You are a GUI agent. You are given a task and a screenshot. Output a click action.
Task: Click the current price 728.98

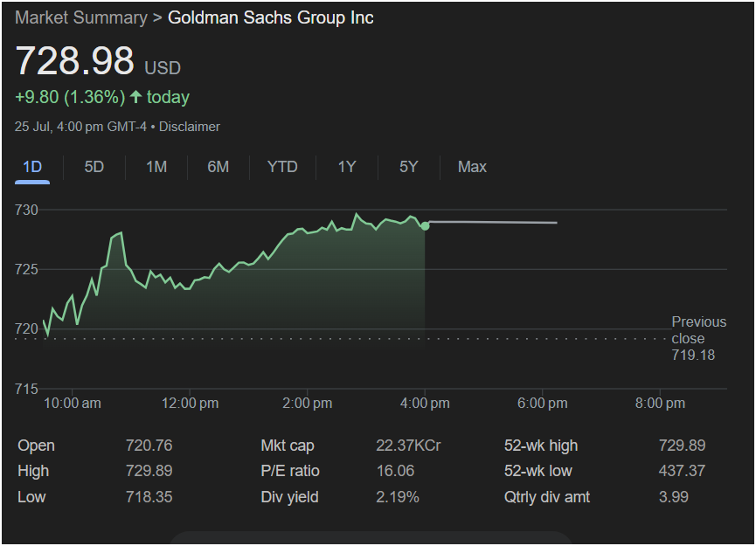point(75,61)
